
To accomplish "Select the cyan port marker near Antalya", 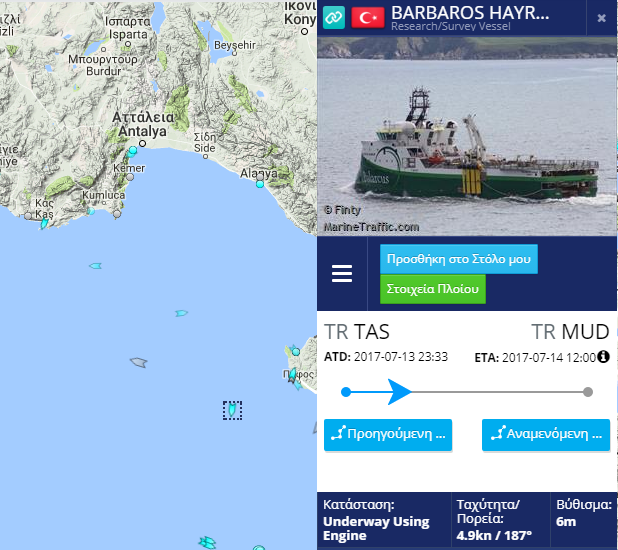I will pos(133,150).
